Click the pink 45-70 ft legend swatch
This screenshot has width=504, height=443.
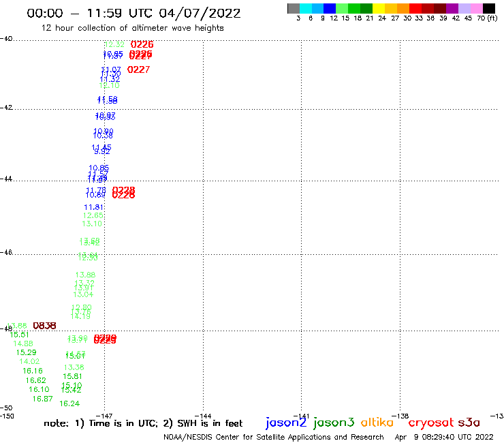click(x=476, y=8)
